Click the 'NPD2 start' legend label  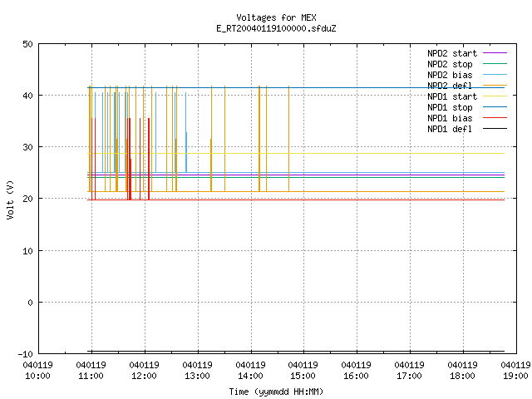pyautogui.click(x=452, y=53)
